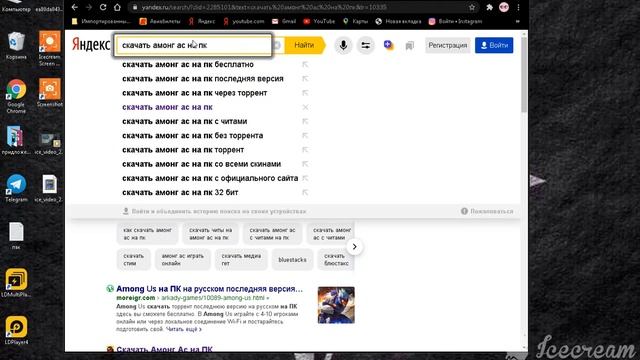Choose suggestion 'скачать амонг ас на пк 32 бит'
The image size is (640, 360).
tap(180, 192)
